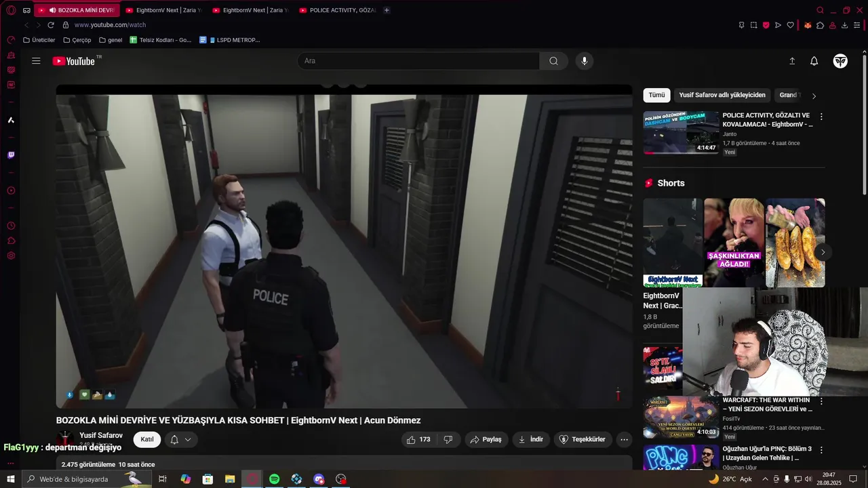Open more actions three-dot menu
Viewport: 868px width, 488px height.
625,439
